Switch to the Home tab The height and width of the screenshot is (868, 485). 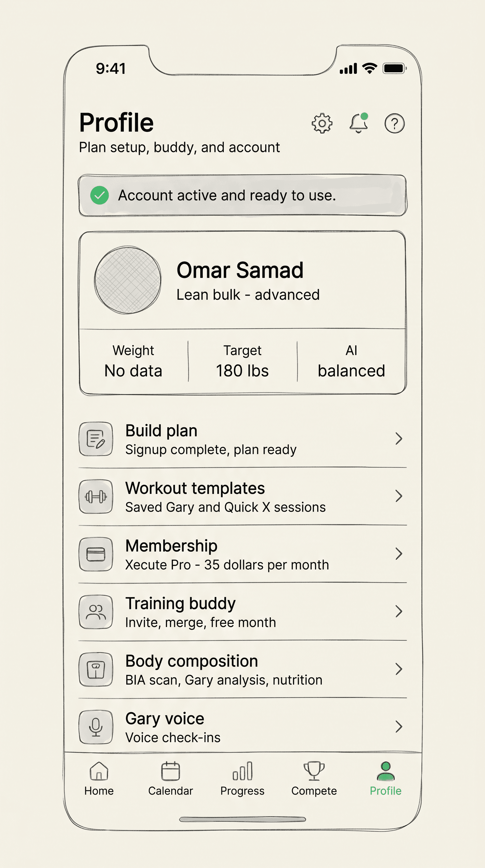point(99,779)
